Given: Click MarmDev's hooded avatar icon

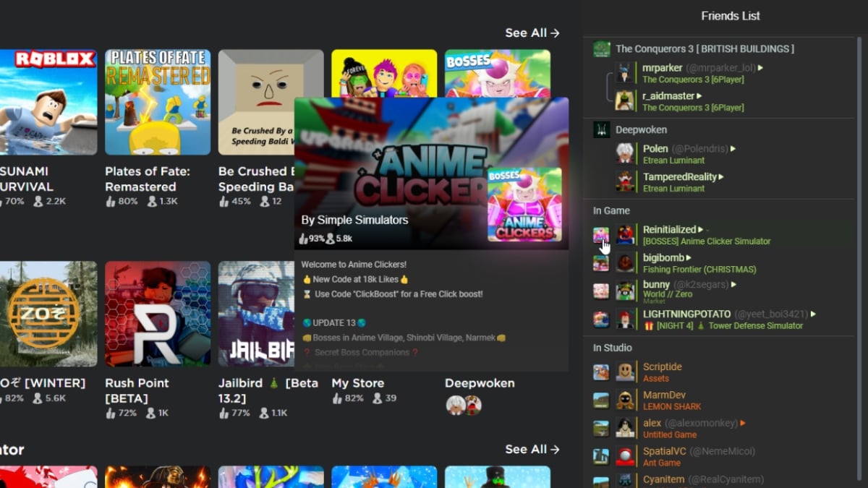Looking at the screenshot, I should coord(625,400).
